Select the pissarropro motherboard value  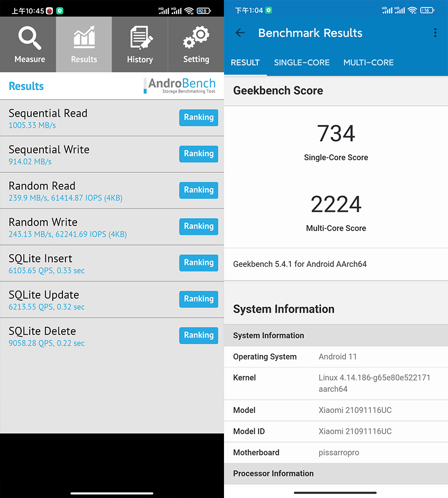tap(339, 453)
